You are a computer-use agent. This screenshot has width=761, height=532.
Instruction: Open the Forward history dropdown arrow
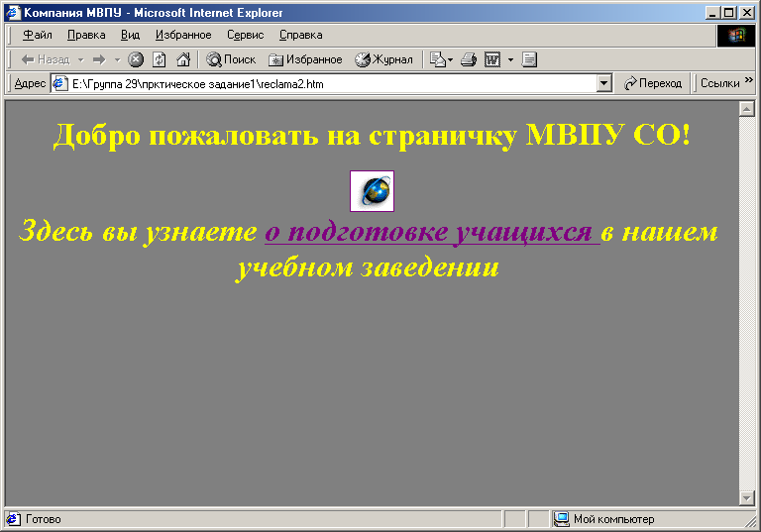pyautogui.click(x=117, y=59)
